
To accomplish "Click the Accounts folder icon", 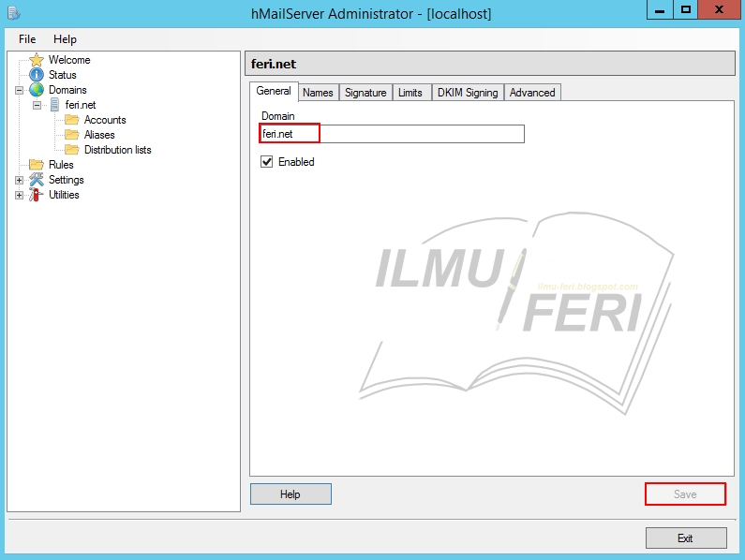I will 72,120.
